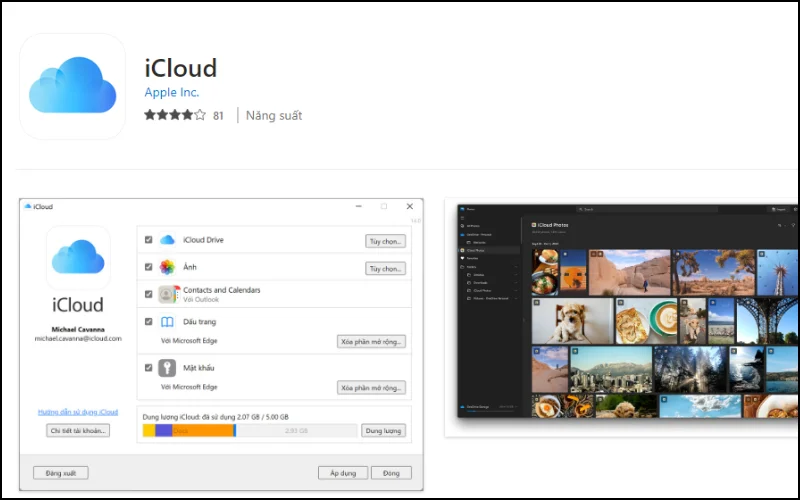
Task: Click the small cloud icon in iCloud title bar
Action: [x=28, y=206]
